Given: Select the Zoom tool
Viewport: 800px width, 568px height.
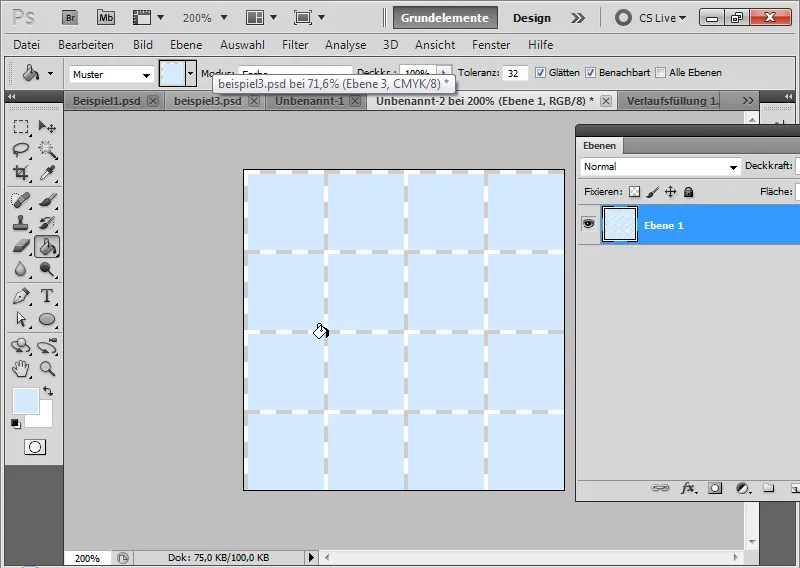Looking at the screenshot, I should click(47, 368).
